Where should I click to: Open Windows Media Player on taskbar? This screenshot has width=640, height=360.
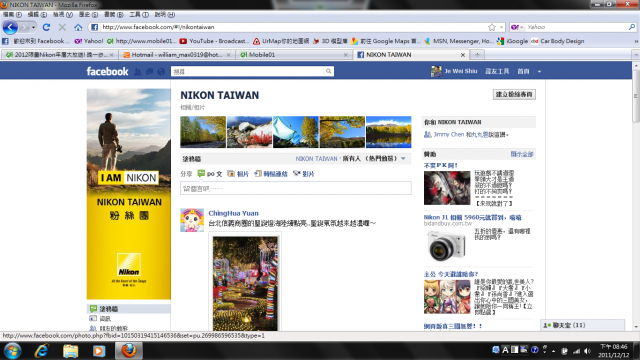(99, 351)
